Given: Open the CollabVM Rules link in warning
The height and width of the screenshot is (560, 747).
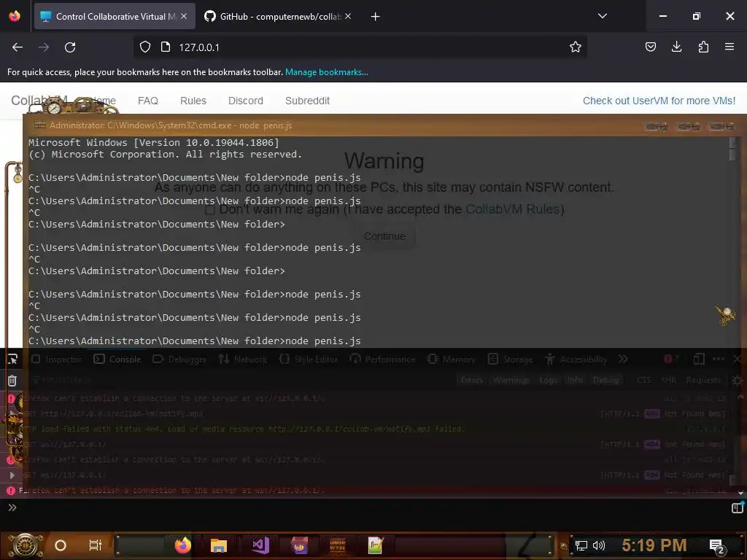Looking at the screenshot, I should (x=512, y=209).
